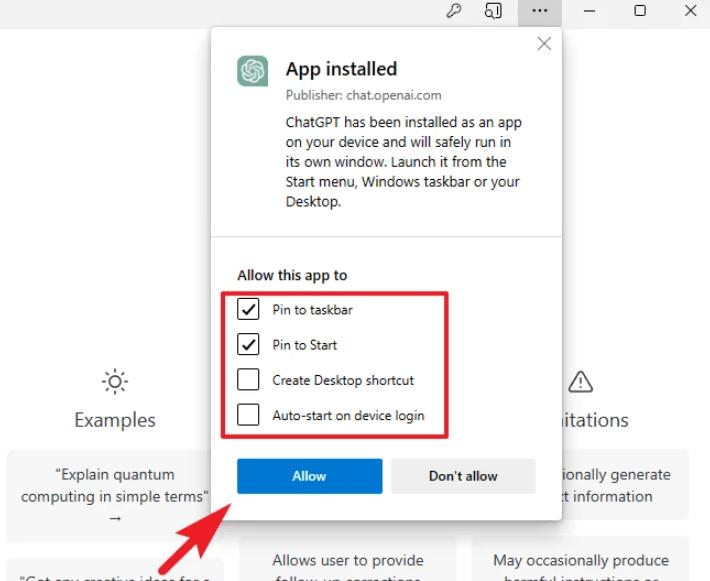Click the password key icon in toolbar

pyautogui.click(x=454, y=10)
